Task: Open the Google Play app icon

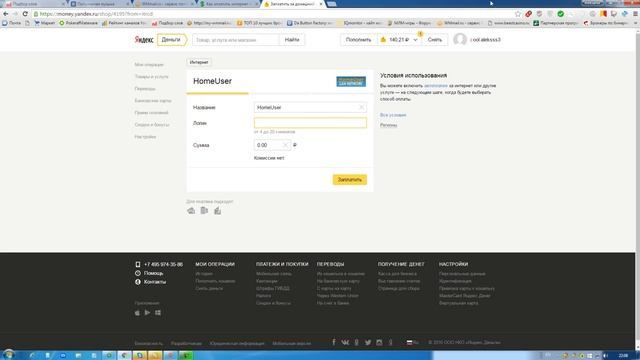Action: pos(147,313)
